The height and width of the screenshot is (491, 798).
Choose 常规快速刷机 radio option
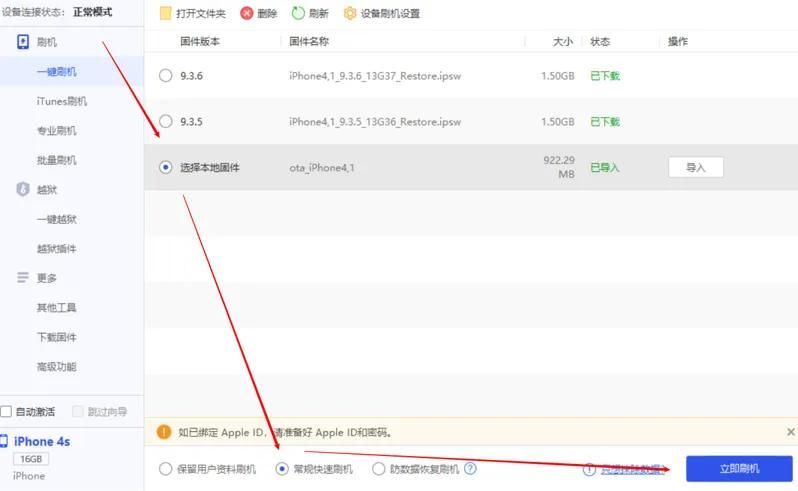click(x=282, y=469)
